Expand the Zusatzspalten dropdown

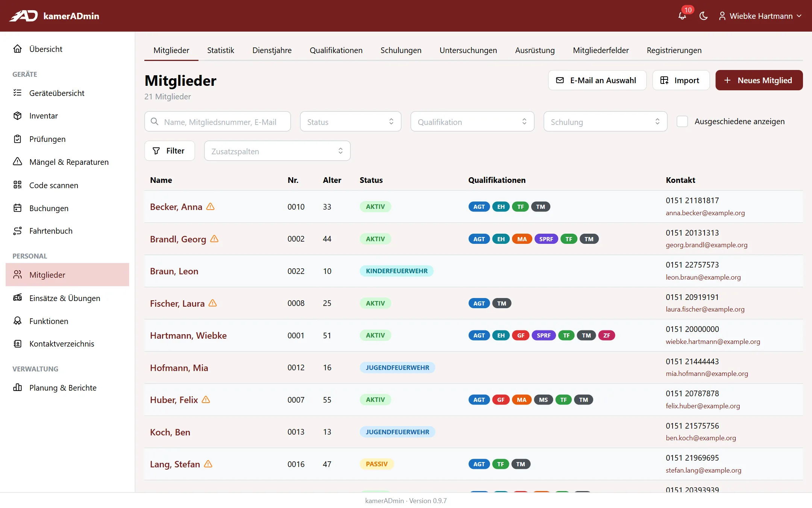[277, 151]
